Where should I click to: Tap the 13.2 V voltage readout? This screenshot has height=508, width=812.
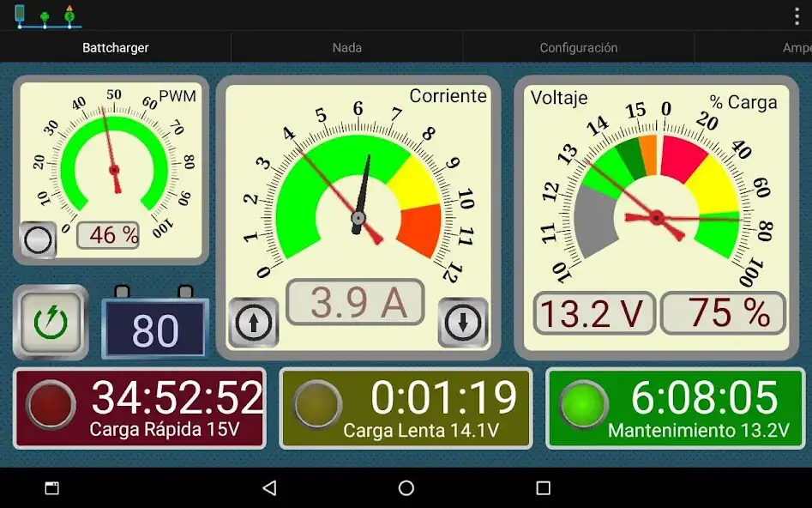[594, 313]
